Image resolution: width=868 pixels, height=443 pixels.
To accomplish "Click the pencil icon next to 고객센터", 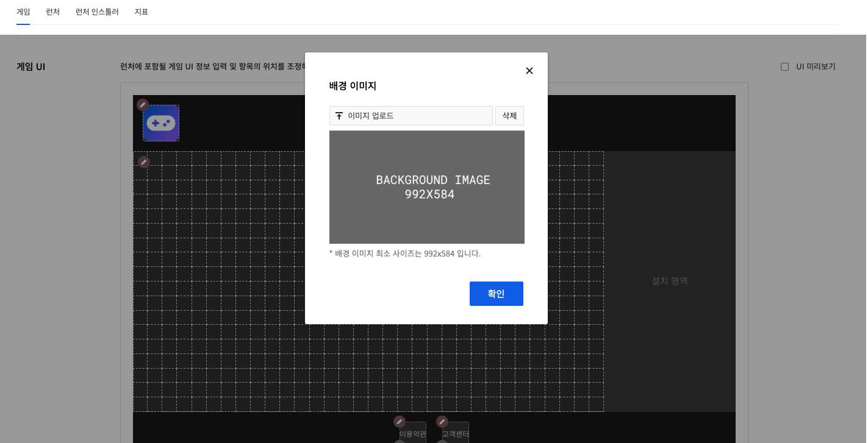I will (x=442, y=422).
